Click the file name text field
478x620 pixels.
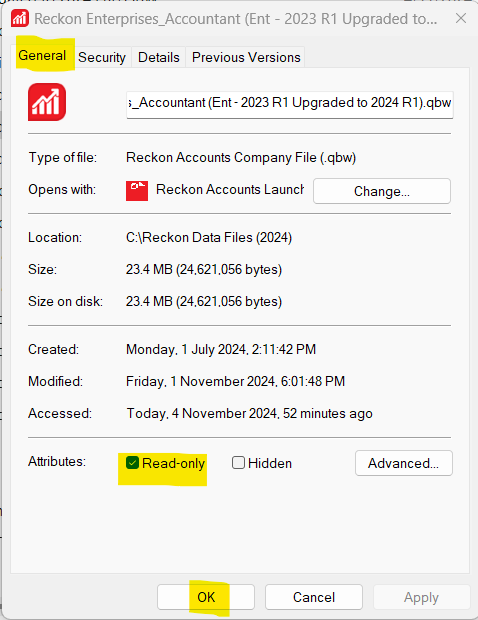(x=290, y=104)
